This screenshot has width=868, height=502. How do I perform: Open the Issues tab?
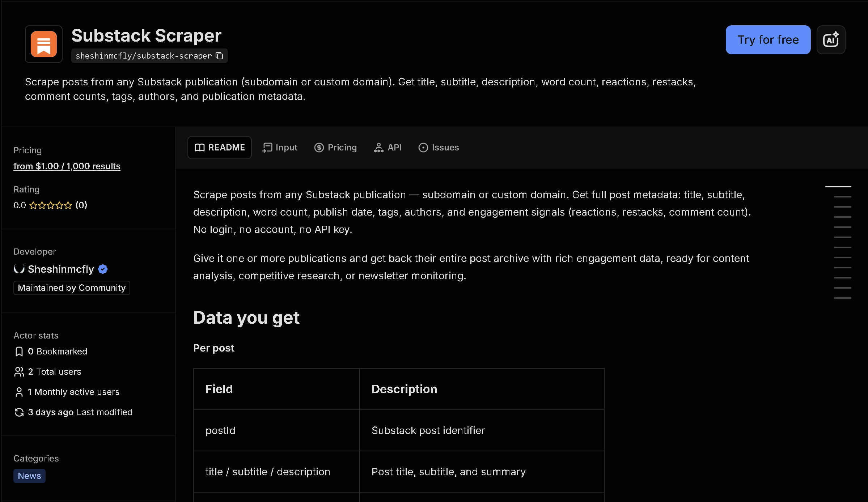coord(439,148)
